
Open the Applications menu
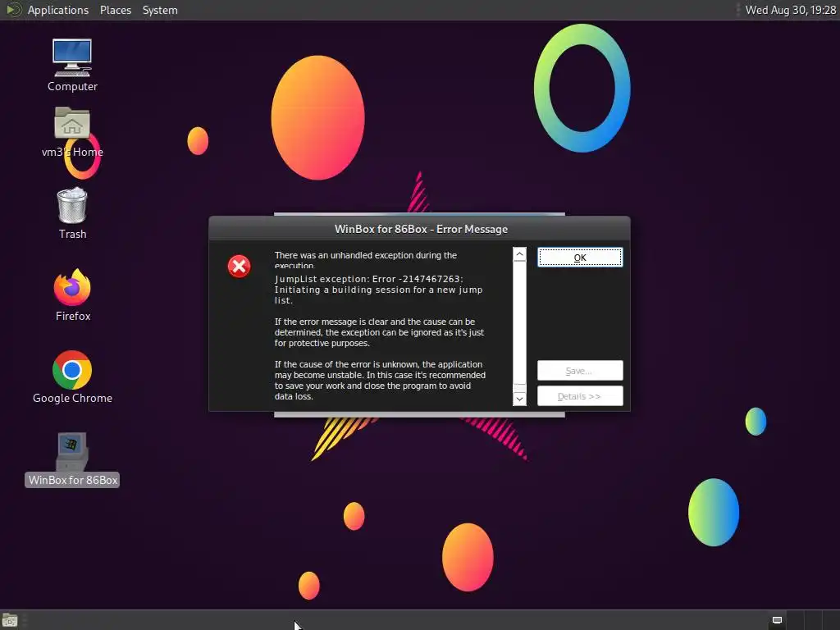click(x=58, y=10)
